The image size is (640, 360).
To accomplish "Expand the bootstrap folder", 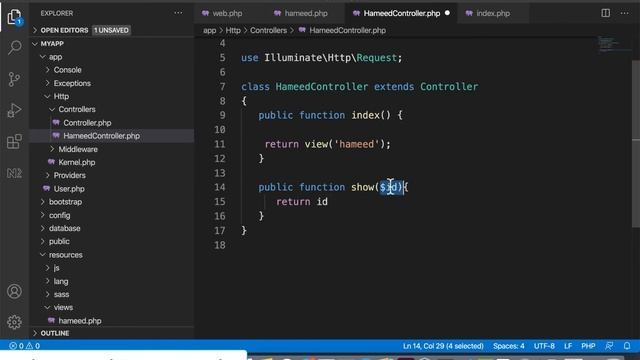I will point(65,202).
